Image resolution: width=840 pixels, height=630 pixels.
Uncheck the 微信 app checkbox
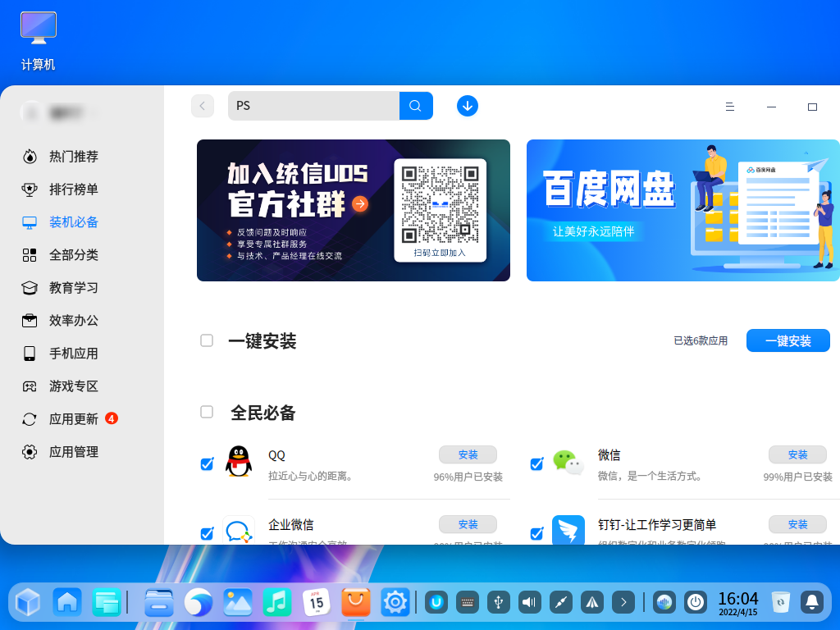(536, 464)
